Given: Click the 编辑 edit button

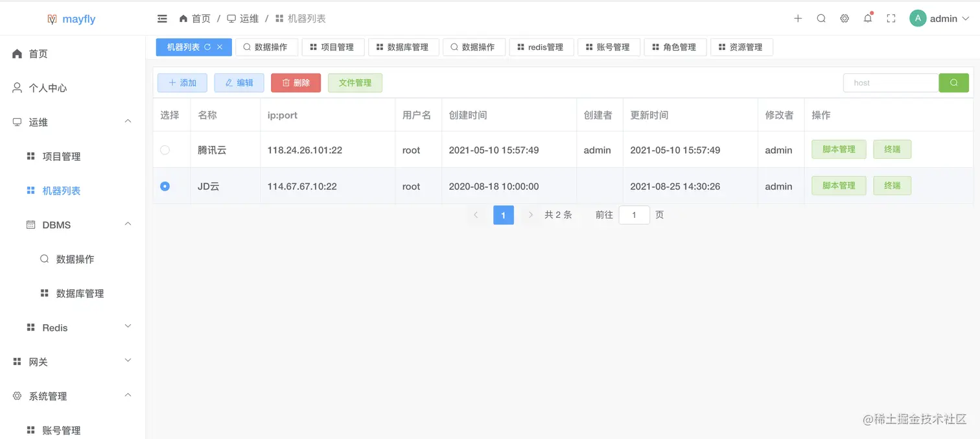Looking at the screenshot, I should pyautogui.click(x=239, y=82).
